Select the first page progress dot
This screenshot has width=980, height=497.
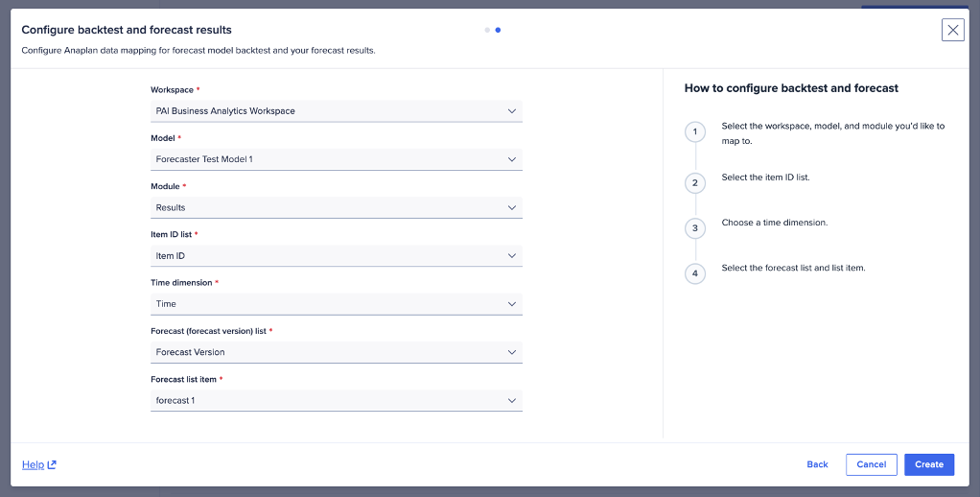(487, 30)
